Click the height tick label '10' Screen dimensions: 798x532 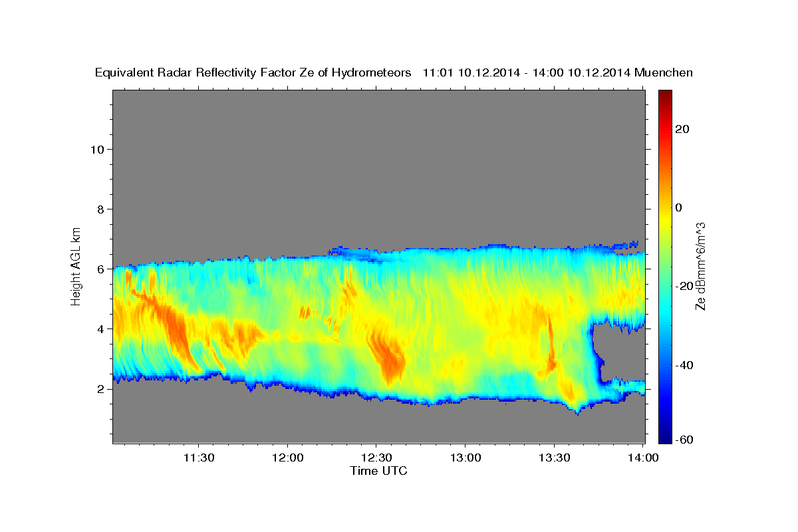[x=96, y=149]
